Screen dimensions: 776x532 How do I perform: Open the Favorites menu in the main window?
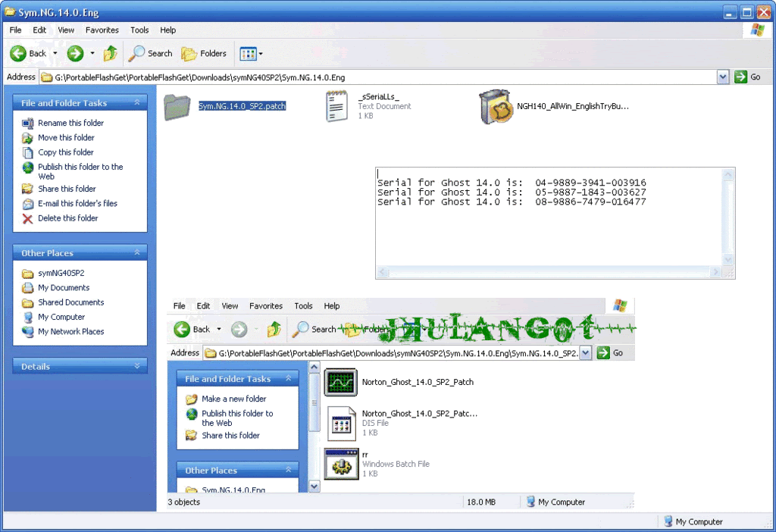tap(102, 30)
